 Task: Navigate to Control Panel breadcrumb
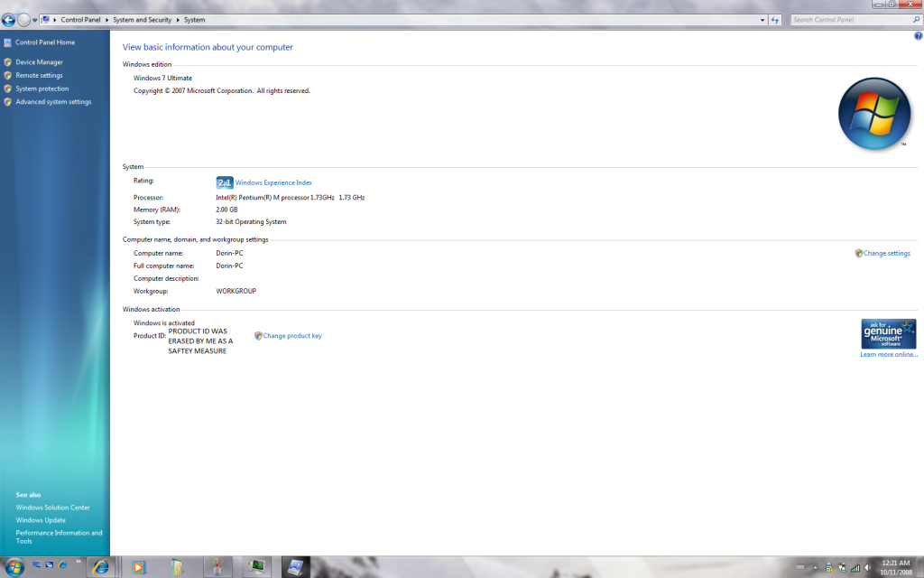(80, 20)
